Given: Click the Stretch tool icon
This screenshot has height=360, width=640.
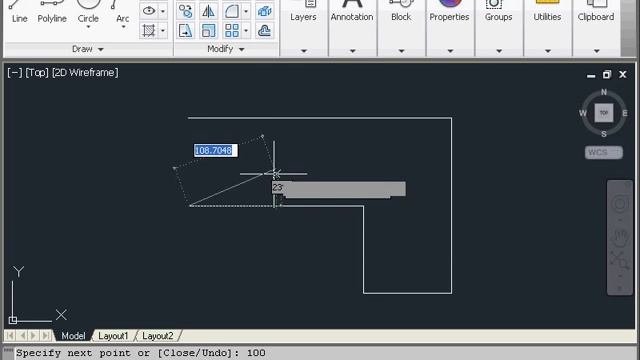Looking at the screenshot, I should click(x=185, y=31).
